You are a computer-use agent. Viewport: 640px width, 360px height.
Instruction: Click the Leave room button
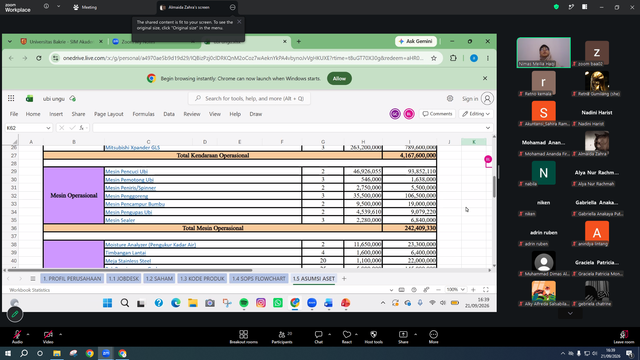(624, 337)
